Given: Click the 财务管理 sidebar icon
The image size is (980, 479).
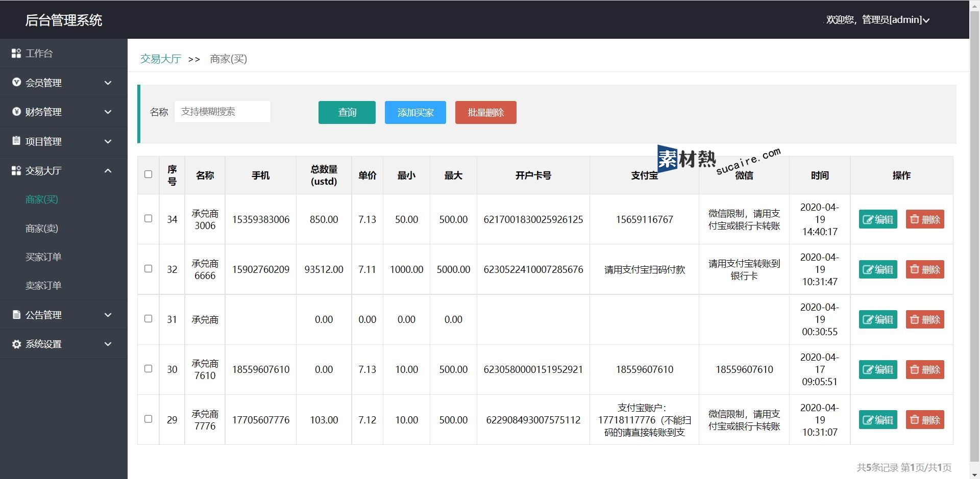Looking at the screenshot, I should [16, 112].
